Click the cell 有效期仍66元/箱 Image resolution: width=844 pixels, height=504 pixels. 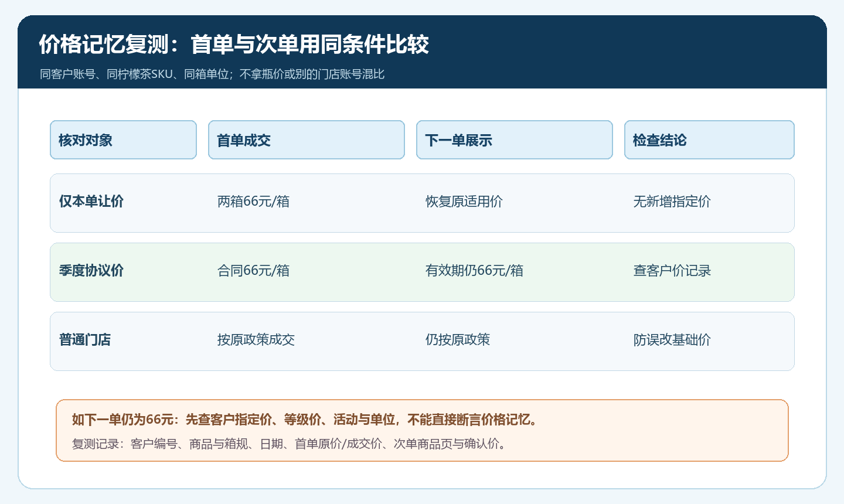(x=474, y=271)
